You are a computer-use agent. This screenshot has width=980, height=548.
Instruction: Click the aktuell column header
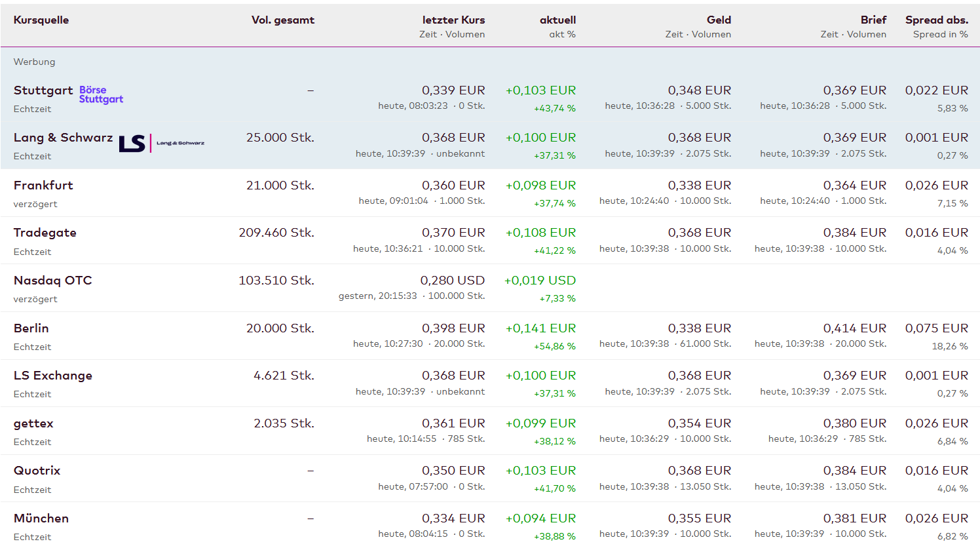coord(558,20)
